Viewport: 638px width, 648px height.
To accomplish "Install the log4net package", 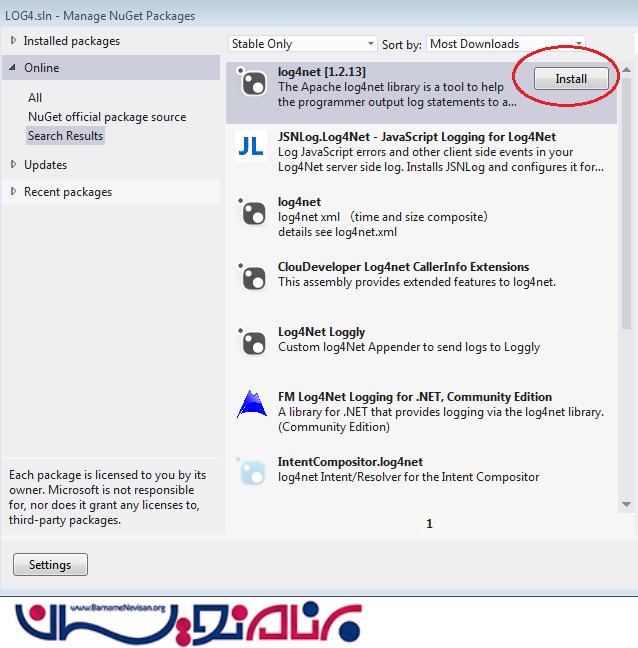I will tap(571, 79).
